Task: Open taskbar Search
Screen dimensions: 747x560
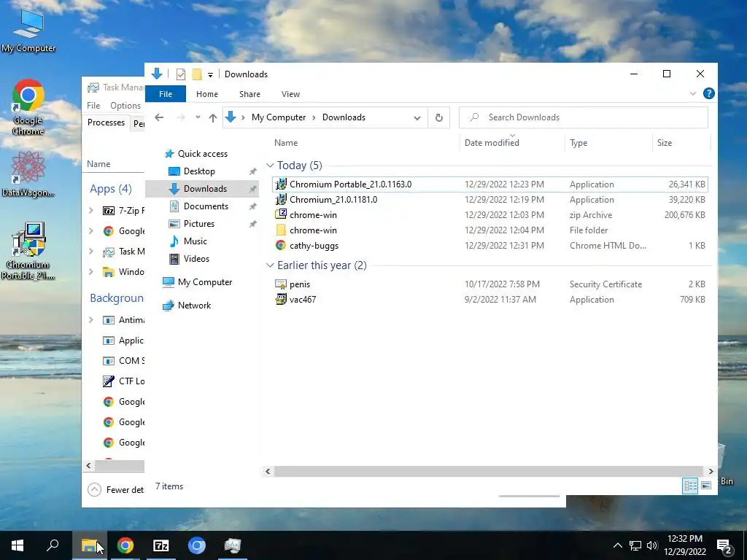Action: (x=53, y=545)
